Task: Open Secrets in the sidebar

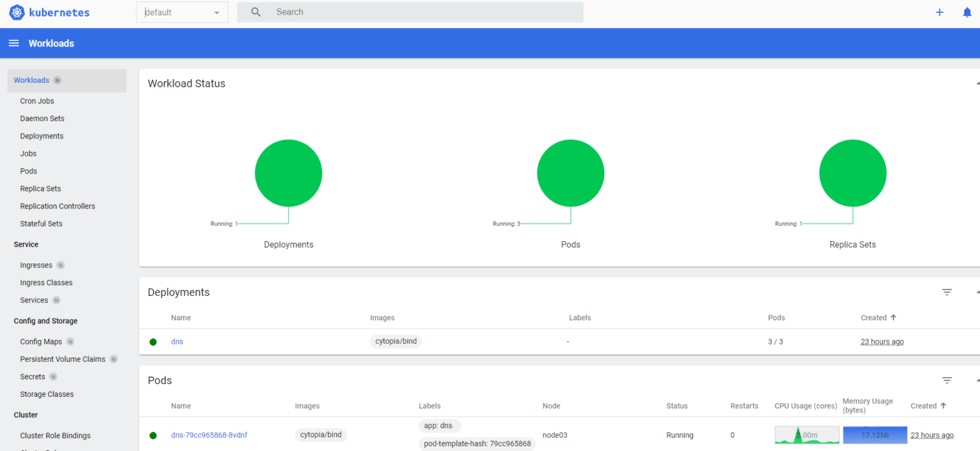Action: (x=33, y=377)
